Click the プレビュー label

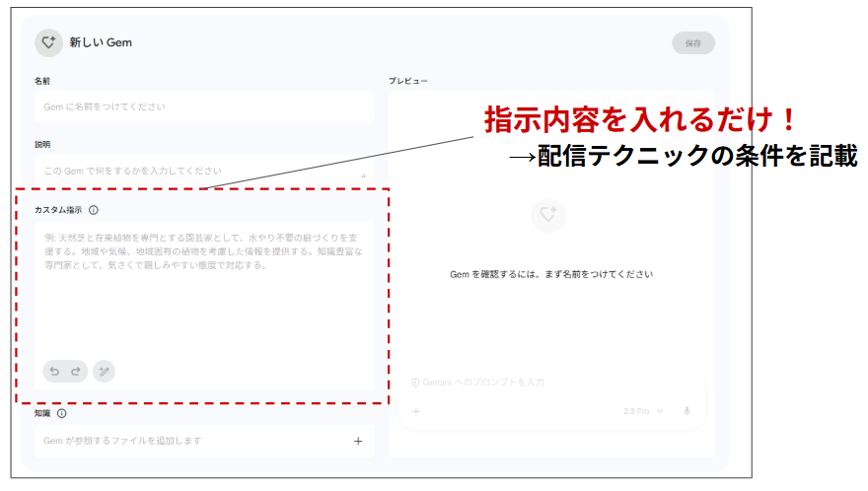tap(408, 81)
